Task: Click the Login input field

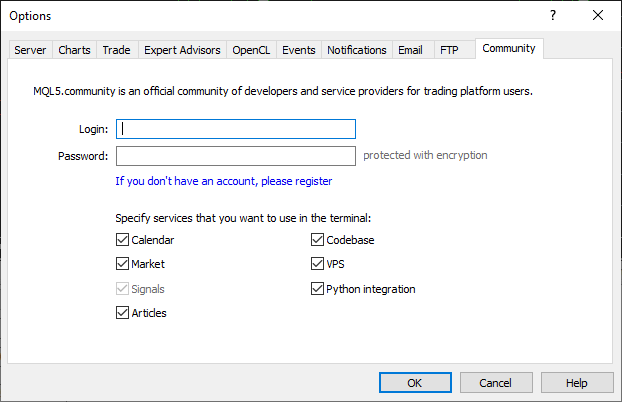Action: coord(236,129)
